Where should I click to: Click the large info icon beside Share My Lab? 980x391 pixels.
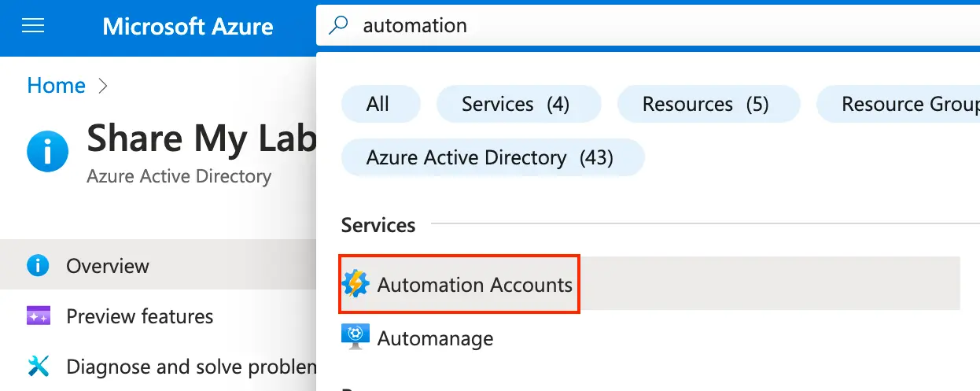click(47, 151)
